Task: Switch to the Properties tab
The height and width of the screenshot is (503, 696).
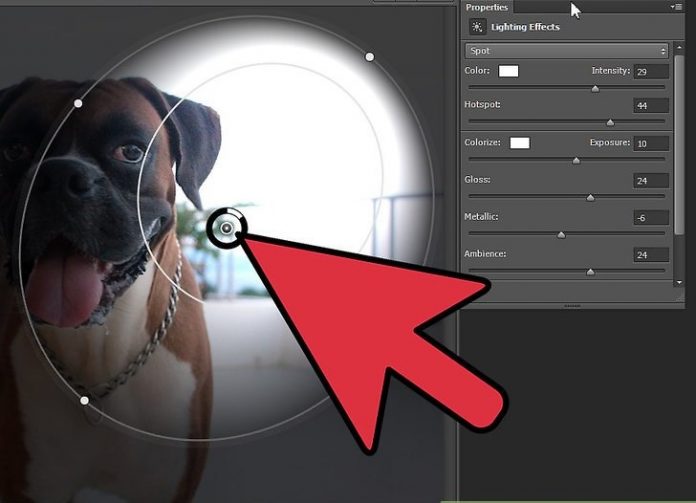Action: [x=487, y=7]
